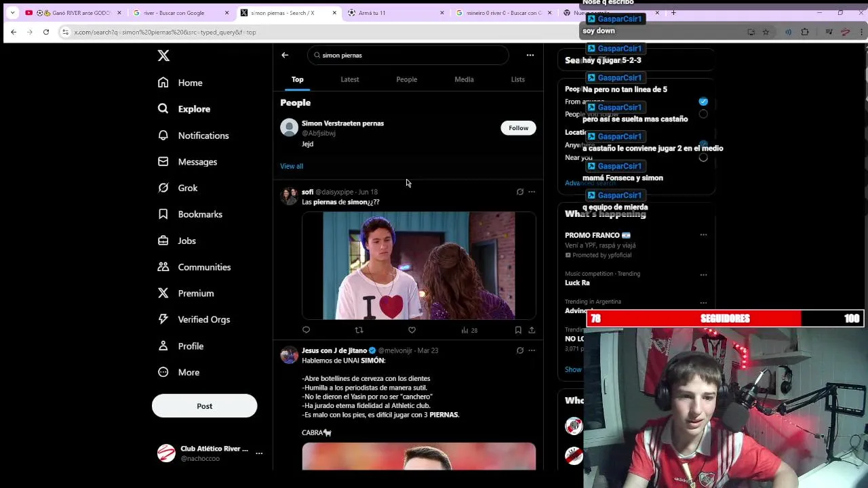Reload the page in Chrome

click(46, 32)
